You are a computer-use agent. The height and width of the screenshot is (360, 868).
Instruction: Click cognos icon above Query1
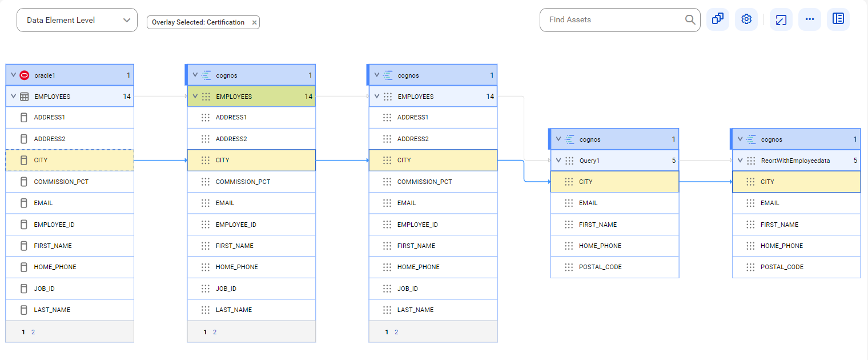pos(569,139)
